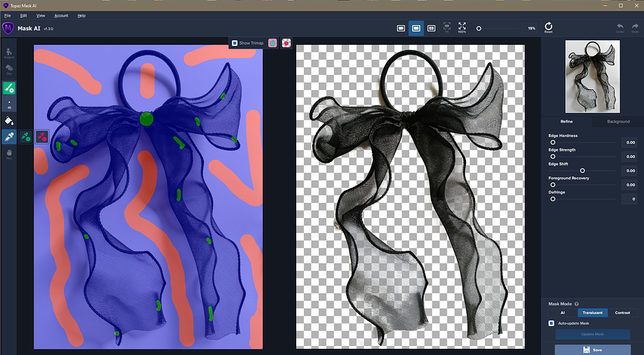Screen dimensions: 644x355
Task: Switch to four-panel view layout
Action: pyautogui.click(x=431, y=28)
